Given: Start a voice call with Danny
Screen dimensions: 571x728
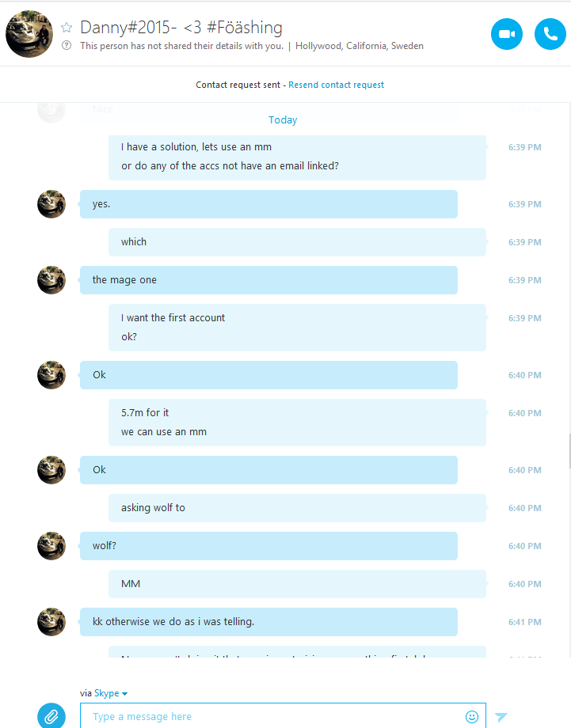Looking at the screenshot, I should [x=550, y=34].
